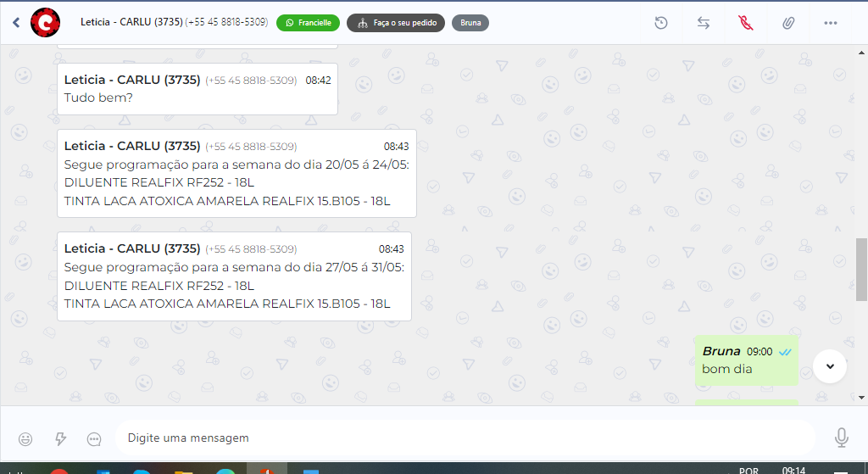This screenshot has height=474, width=868.
Task: Open the three-dot more options menu
Action: pos(831,23)
